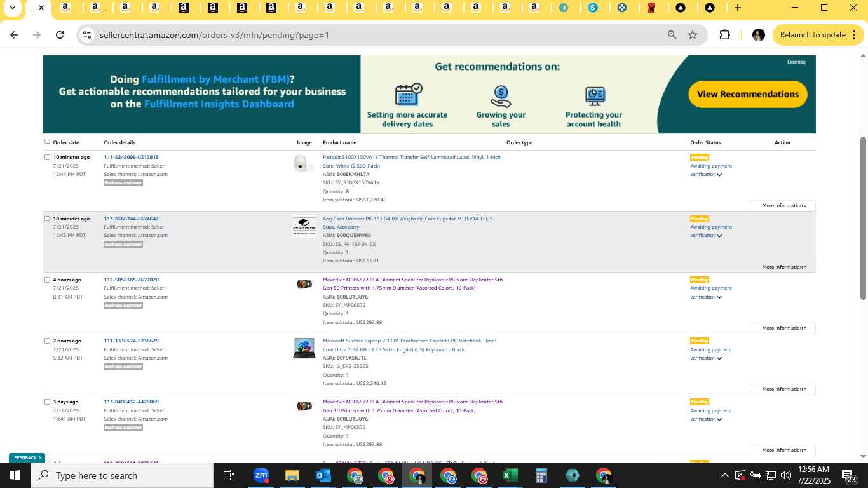Viewport: 868px width, 488px height.
Task: Switch to the red icon tab
Action: pos(651,8)
